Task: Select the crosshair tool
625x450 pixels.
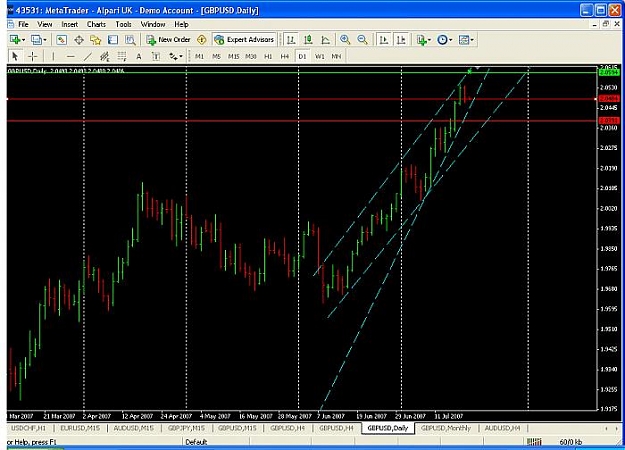Action: tap(33, 56)
